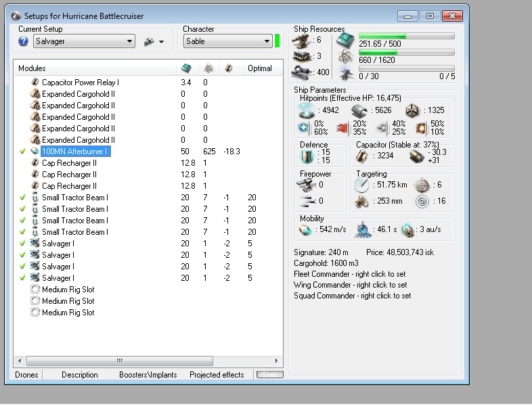Click the ship icon next to setup dropdown
The image size is (532, 406).
149,42
